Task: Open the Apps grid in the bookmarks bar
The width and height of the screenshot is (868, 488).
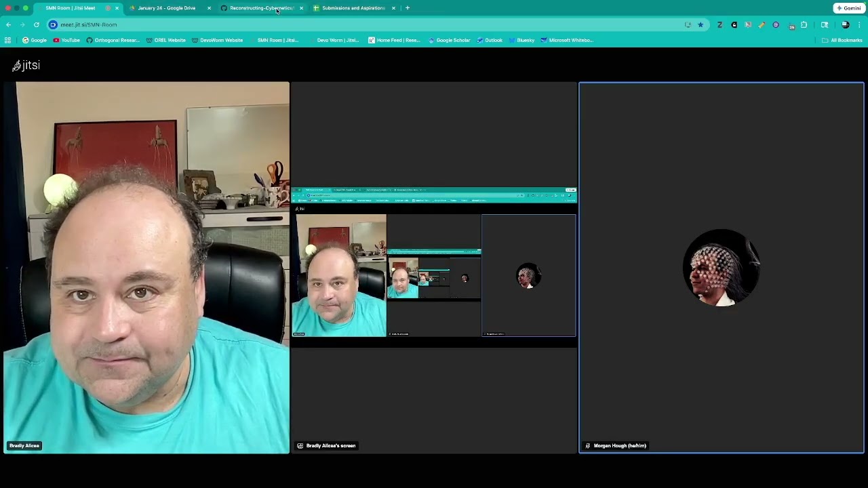Action: [x=7, y=40]
